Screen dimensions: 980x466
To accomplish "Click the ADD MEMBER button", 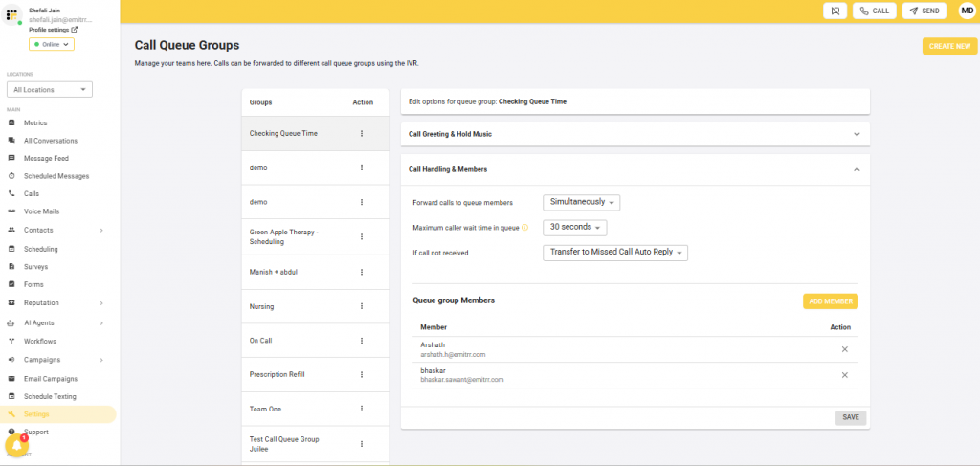I will tap(831, 301).
